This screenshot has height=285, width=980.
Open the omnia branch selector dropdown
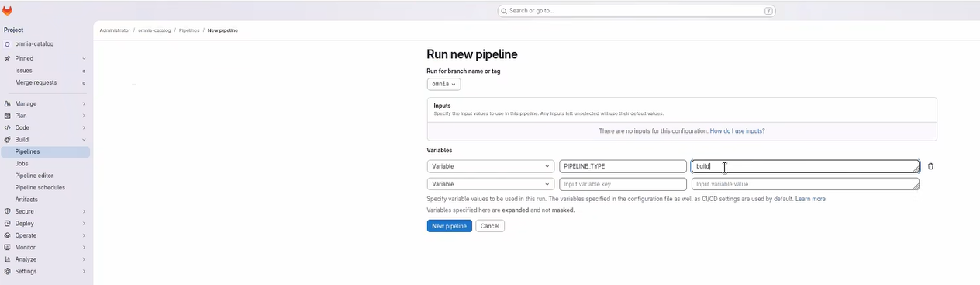(x=443, y=84)
